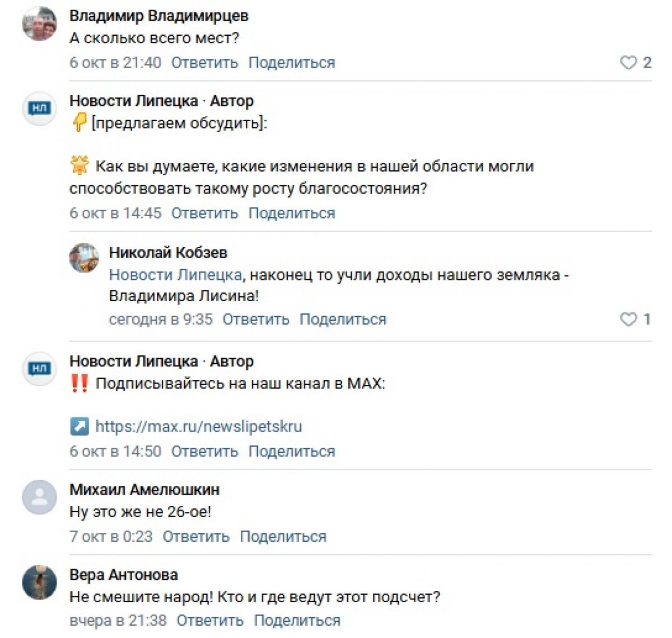Image resolution: width=672 pixels, height=638 pixels.
Task: Like Николай Кобзев's reply with the heart
Action: click(x=628, y=319)
